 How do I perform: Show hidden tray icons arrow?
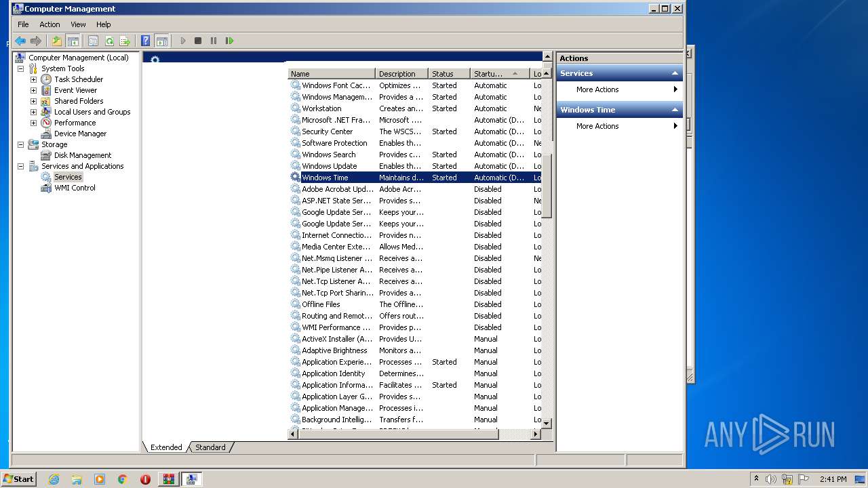click(x=756, y=479)
